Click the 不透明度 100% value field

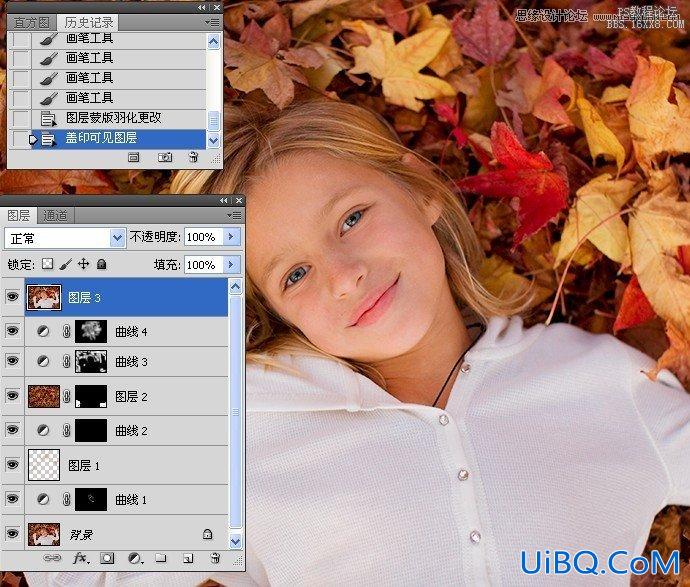[x=204, y=237]
